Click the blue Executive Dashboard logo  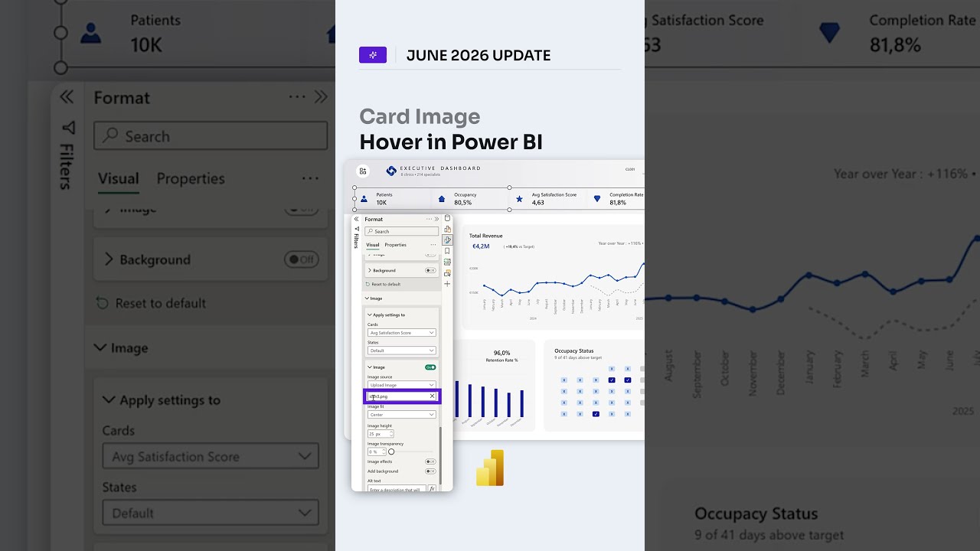click(391, 171)
